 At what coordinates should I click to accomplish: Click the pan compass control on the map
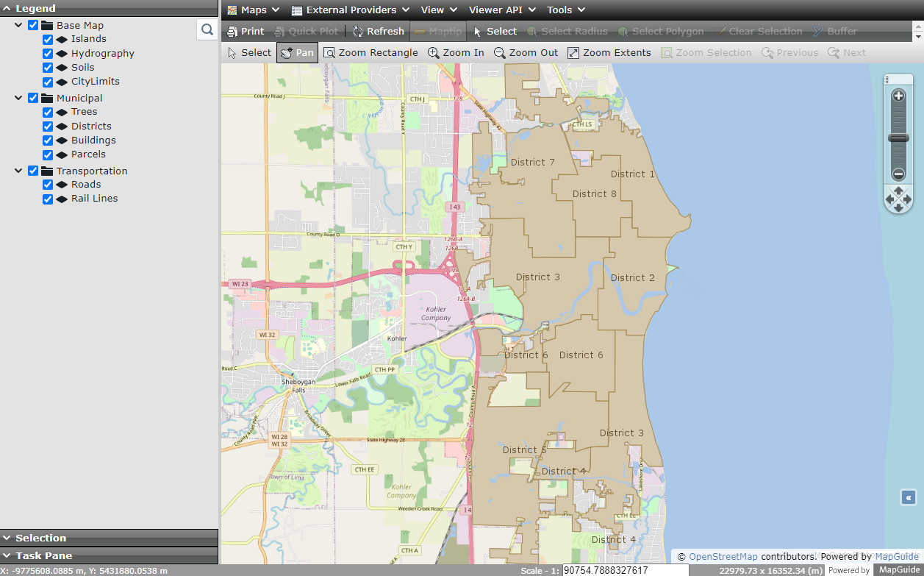tap(898, 199)
